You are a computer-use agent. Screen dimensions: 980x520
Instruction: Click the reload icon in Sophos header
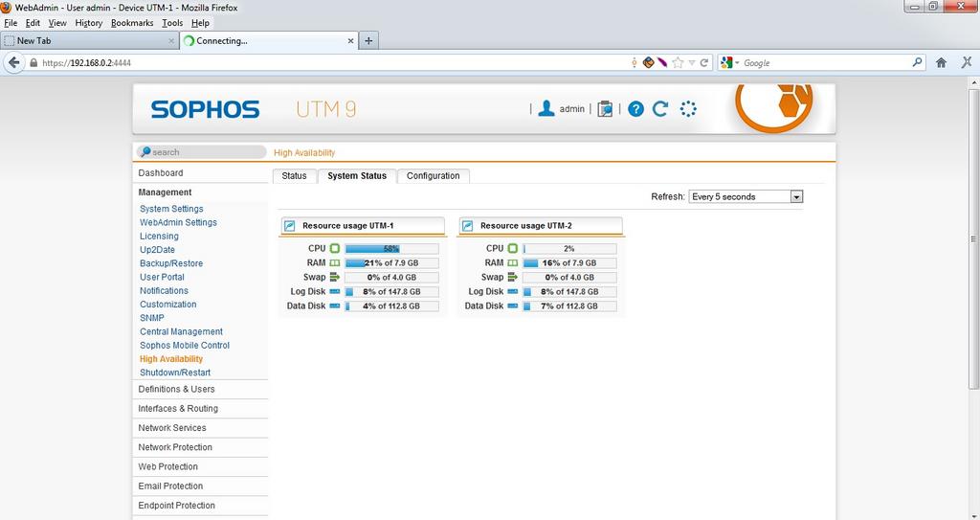pos(660,109)
